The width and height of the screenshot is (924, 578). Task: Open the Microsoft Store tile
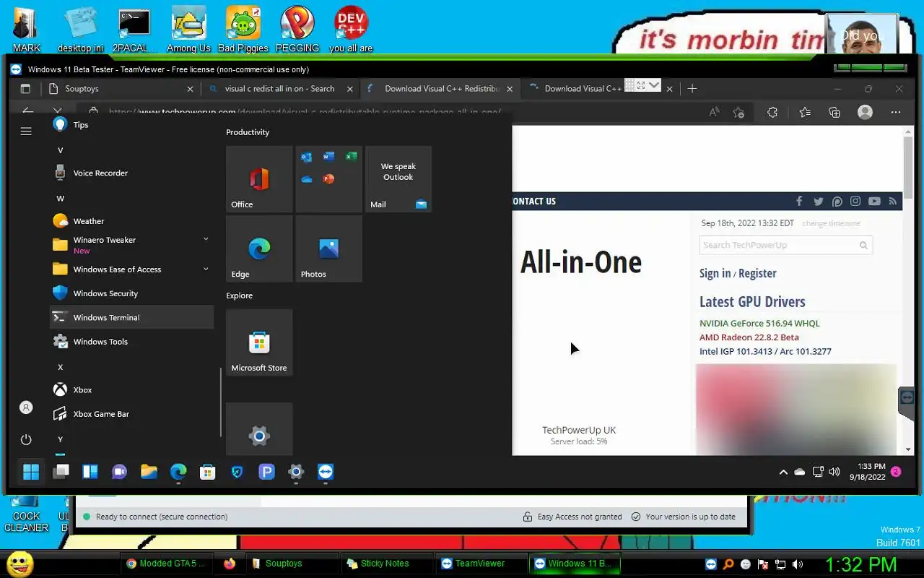click(x=259, y=342)
